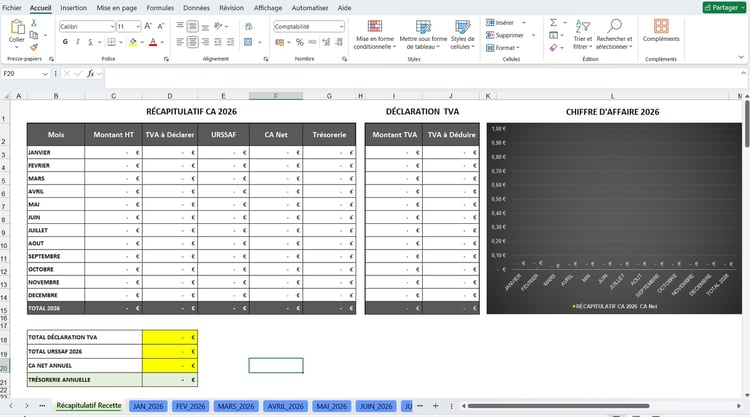Open the JAN_2026 sheet tab
The image size is (750, 417).
tap(148, 406)
